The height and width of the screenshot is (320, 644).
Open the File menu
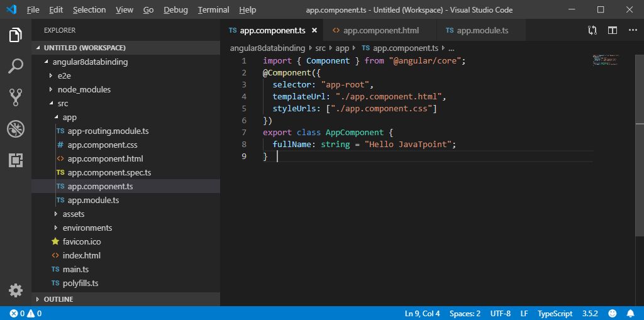33,9
